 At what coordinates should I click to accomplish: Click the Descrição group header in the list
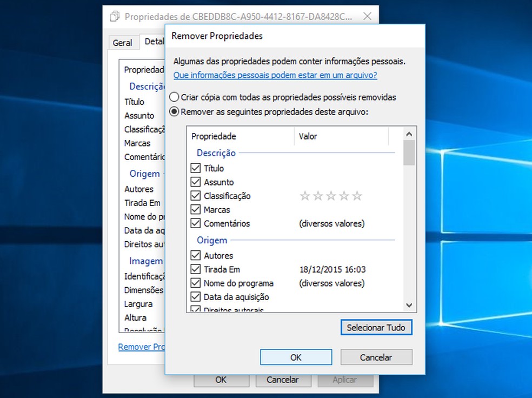[216, 153]
